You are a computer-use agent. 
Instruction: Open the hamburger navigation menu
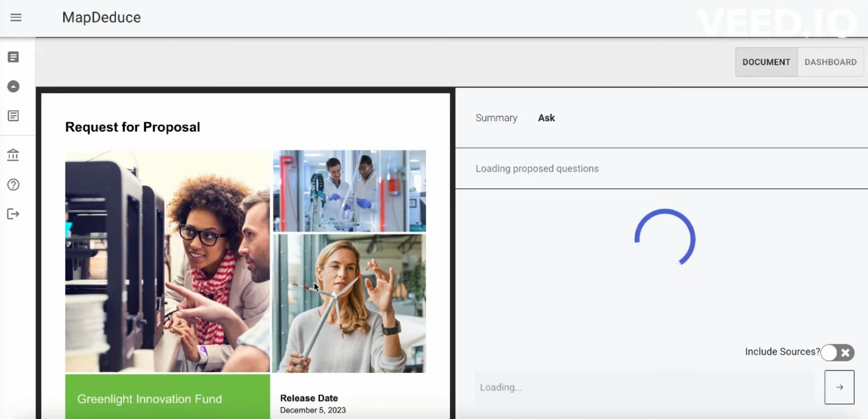pyautogui.click(x=16, y=17)
